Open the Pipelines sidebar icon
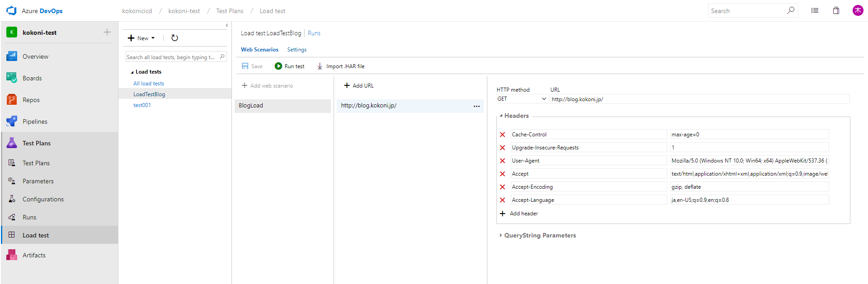This screenshot has width=868, height=284. 12,121
